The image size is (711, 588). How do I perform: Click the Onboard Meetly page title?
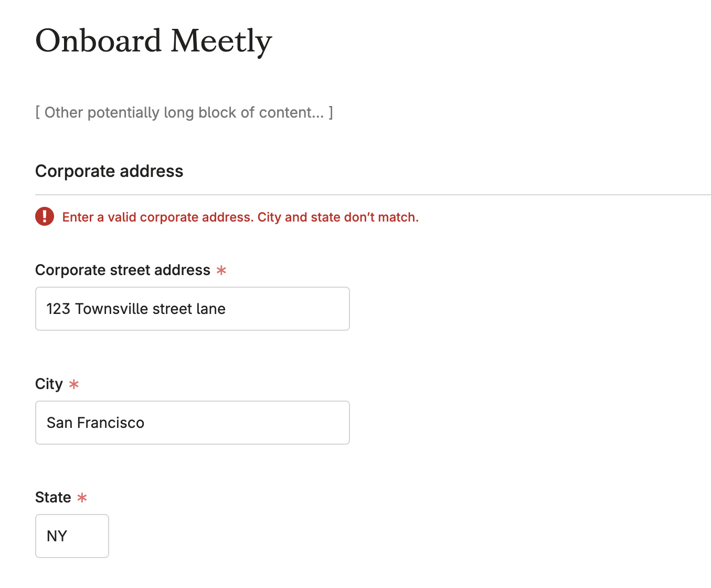pyautogui.click(x=153, y=40)
